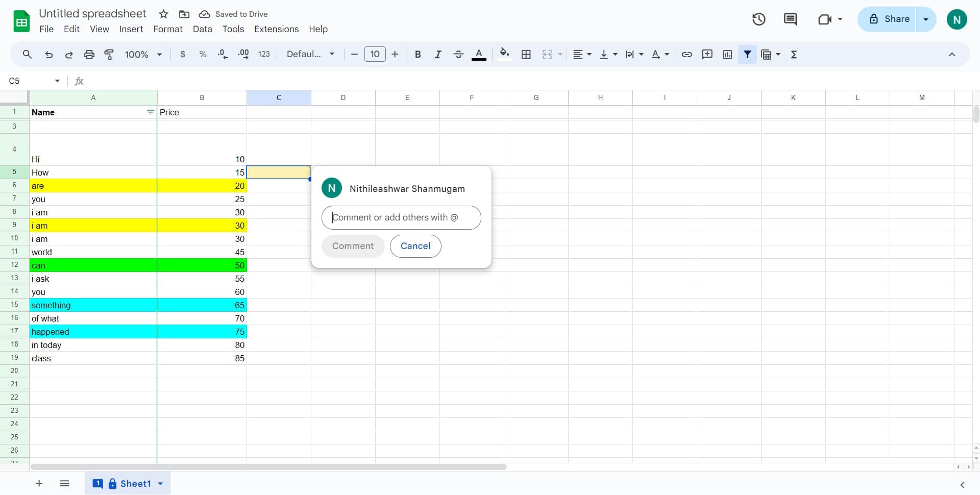Open version history clock icon
This screenshot has width=980, height=495.
758,19
